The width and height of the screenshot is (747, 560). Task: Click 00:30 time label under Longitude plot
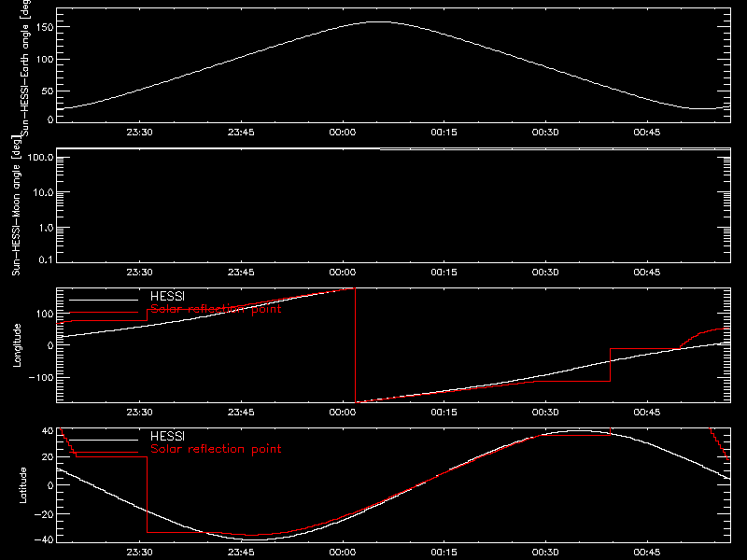pyautogui.click(x=545, y=412)
